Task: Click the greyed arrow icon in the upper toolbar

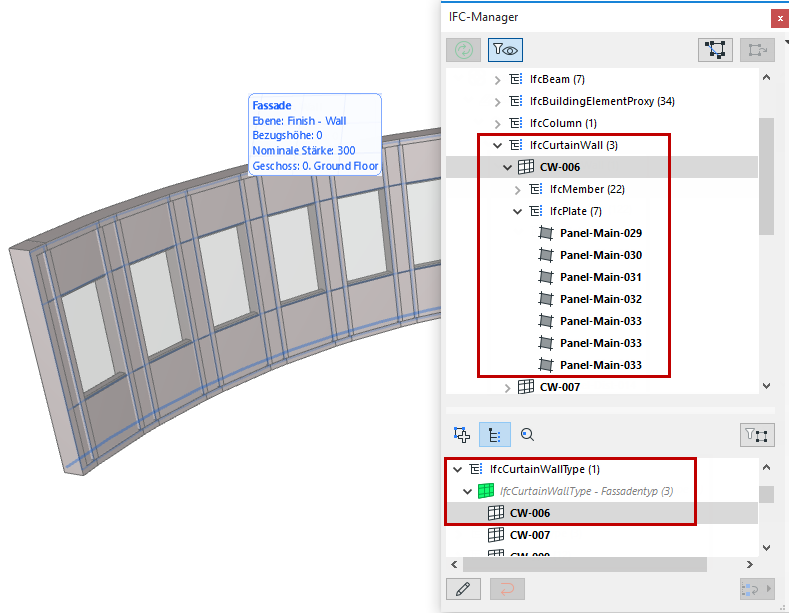Action: (x=757, y=50)
